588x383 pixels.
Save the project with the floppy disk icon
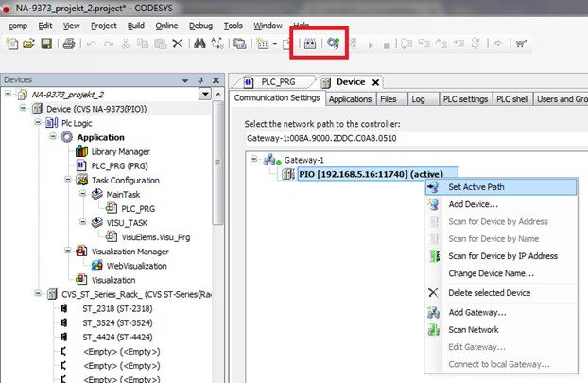pyautogui.click(x=46, y=44)
